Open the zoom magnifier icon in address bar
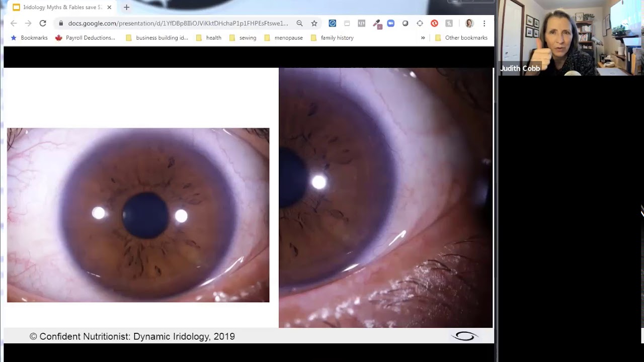The image size is (644, 362). [299, 23]
